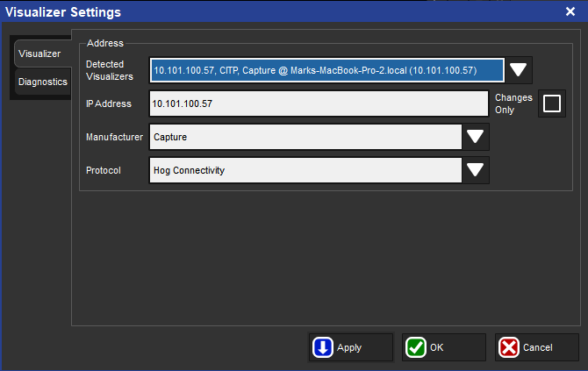Click the Changes Only label text
The width and height of the screenshot is (588, 371).
click(513, 103)
